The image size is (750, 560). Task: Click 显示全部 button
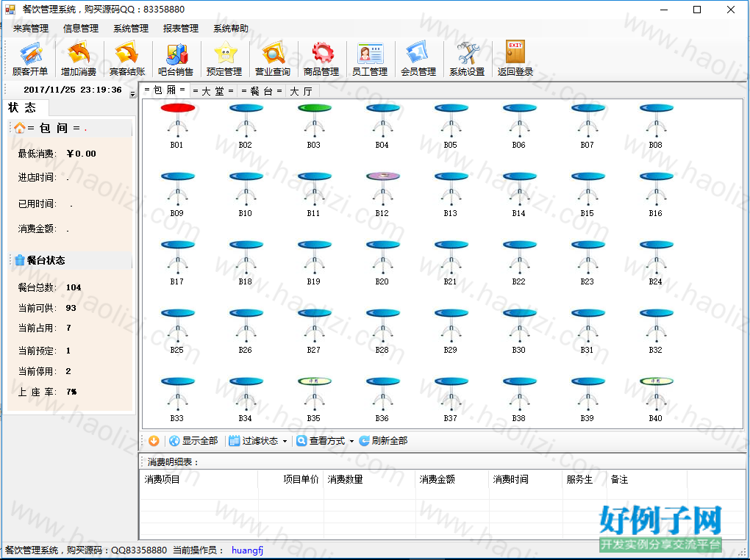193,440
